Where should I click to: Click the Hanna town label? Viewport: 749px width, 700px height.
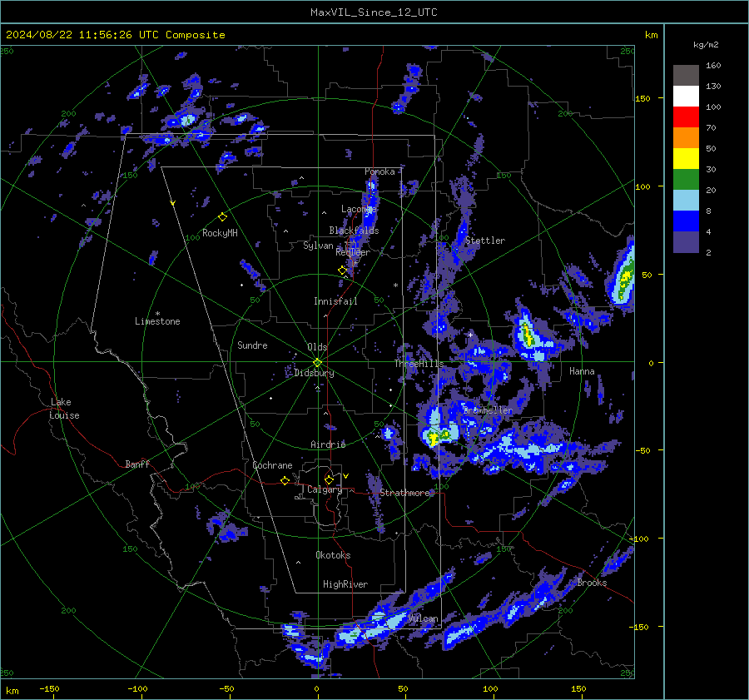point(582,371)
